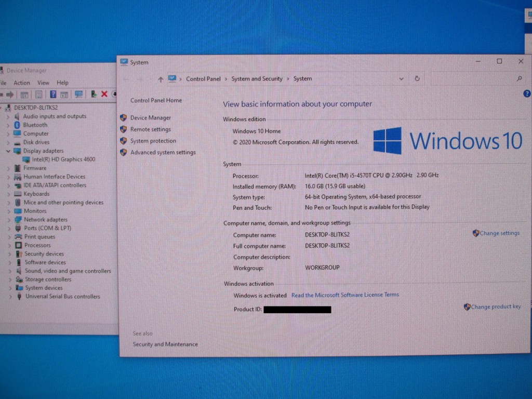
Task: Toggle the action pane toolbar icon
Action: click(x=64, y=95)
